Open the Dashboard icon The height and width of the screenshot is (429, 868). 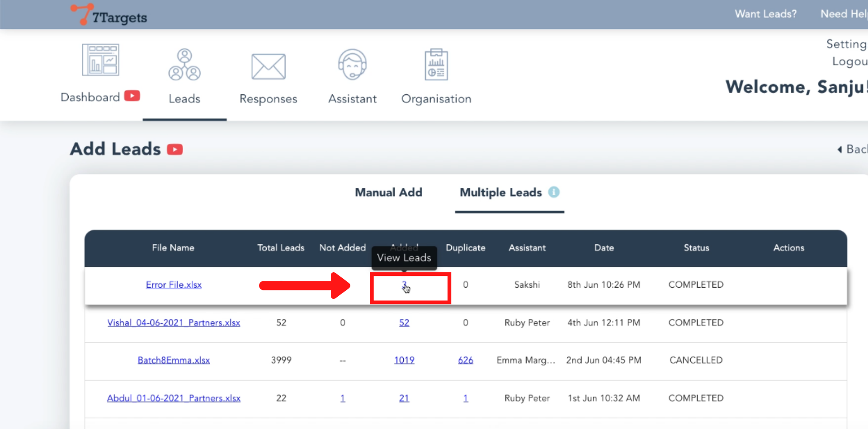click(100, 60)
